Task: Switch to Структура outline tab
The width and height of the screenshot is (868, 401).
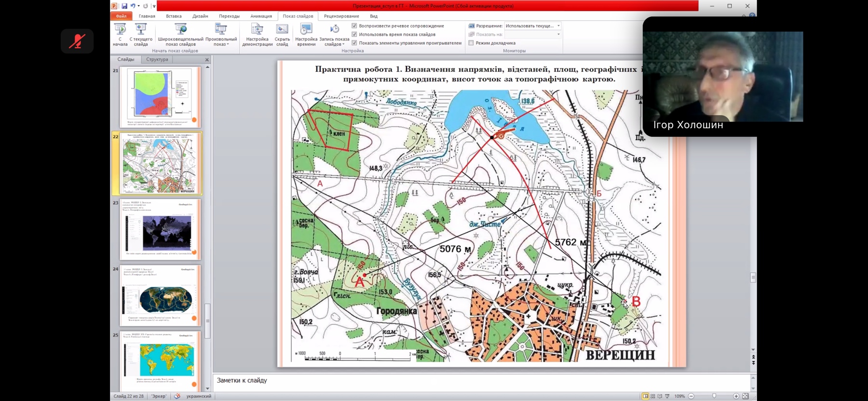Action: (157, 59)
